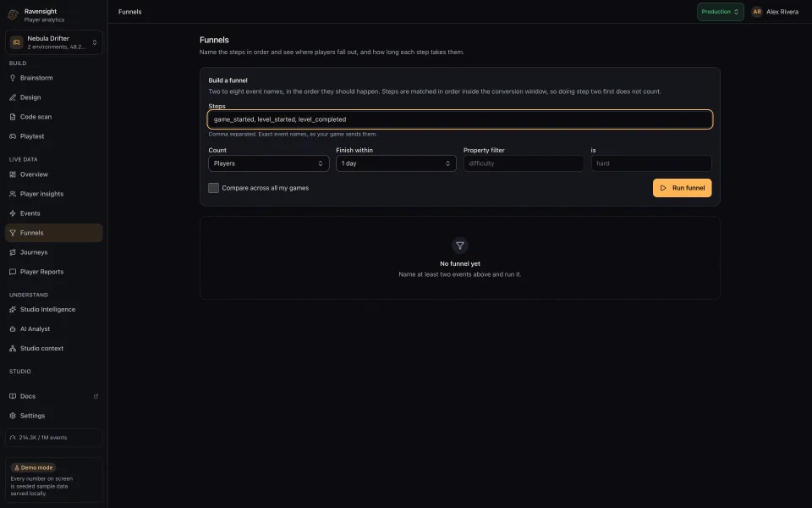Click the Studio Intelligence sparkle icon
Screen dimensions: 812x508
tap(13, 310)
